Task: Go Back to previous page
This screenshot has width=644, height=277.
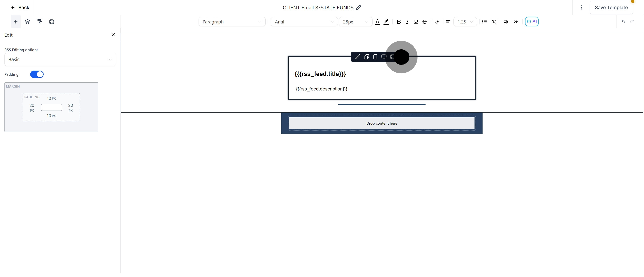Action: [x=20, y=8]
